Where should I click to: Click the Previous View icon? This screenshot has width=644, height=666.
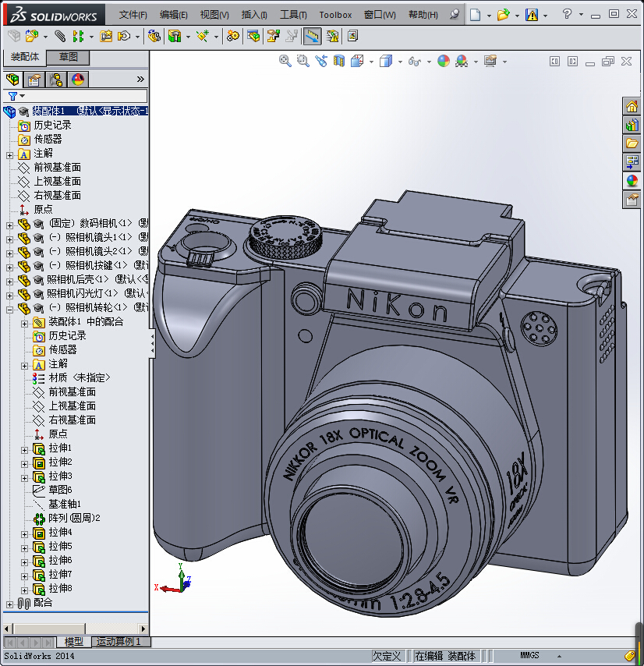(x=321, y=61)
